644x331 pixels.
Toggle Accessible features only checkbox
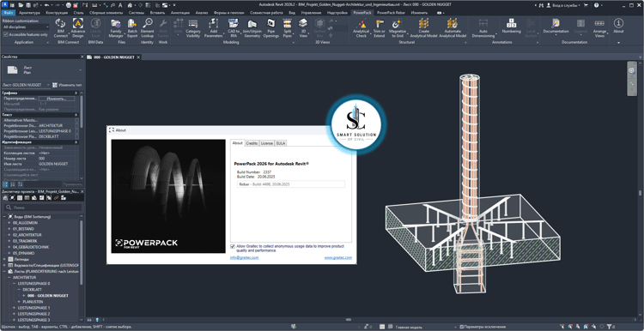[x=6, y=34]
